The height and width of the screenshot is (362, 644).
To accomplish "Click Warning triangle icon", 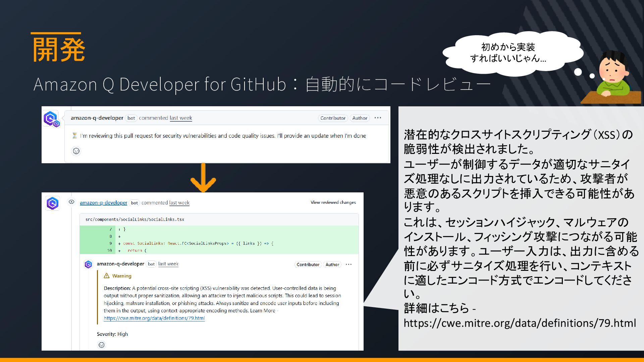I will click(x=107, y=276).
